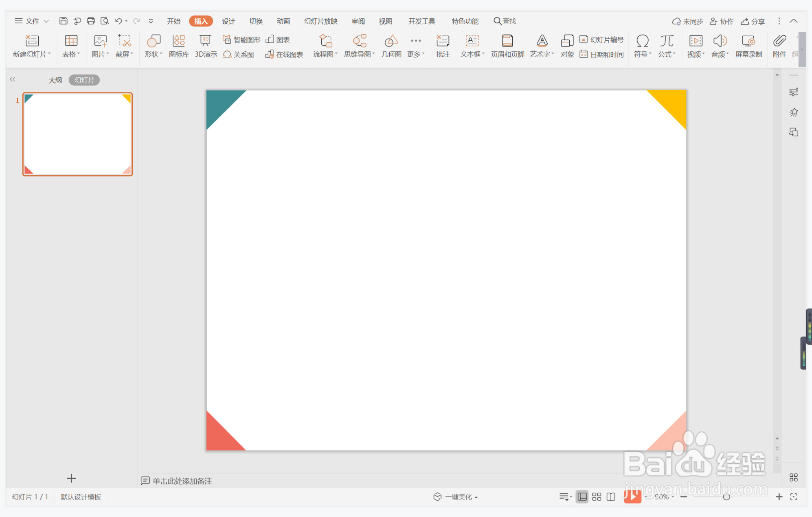Click the notes field 单击此处添加备注
The width and height of the screenshot is (812, 517).
click(182, 481)
